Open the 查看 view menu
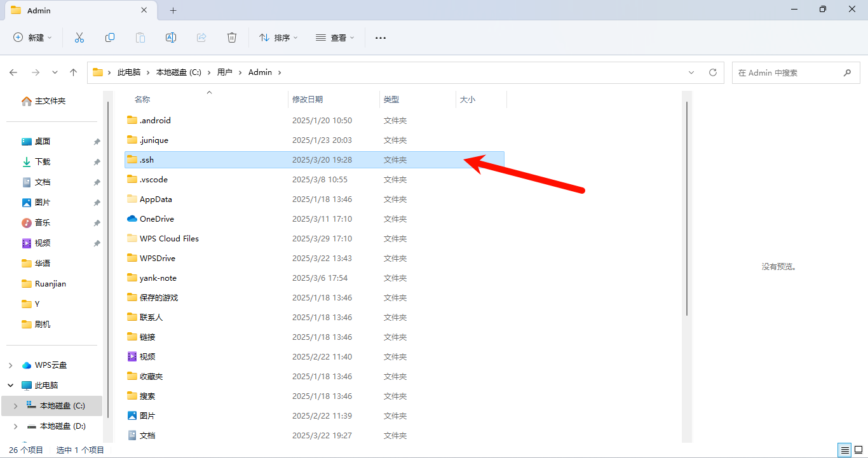 [x=335, y=37]
